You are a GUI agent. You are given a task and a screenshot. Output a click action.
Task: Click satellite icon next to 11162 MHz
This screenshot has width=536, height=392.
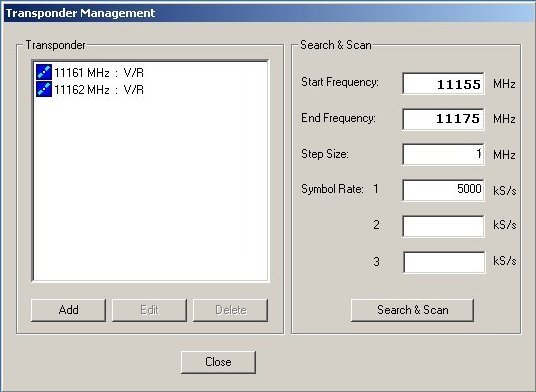(44, 89)
